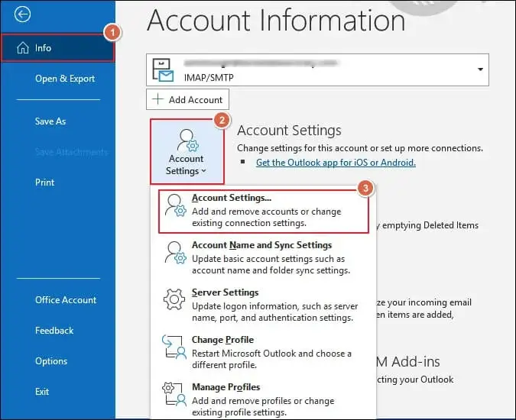Choose Manage Profiles menu entry
The width and height of the screenshot is (516, 420).
pos(263,399)
